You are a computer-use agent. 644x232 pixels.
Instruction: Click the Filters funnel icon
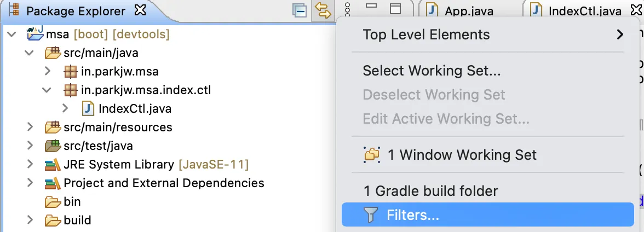pyautogui.click(x=370, y=214)
